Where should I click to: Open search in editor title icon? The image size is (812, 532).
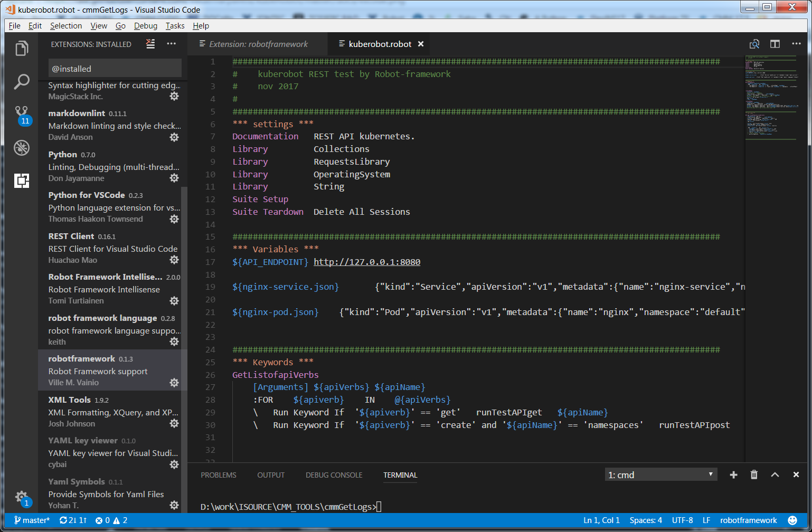click(x=754, y=44)
